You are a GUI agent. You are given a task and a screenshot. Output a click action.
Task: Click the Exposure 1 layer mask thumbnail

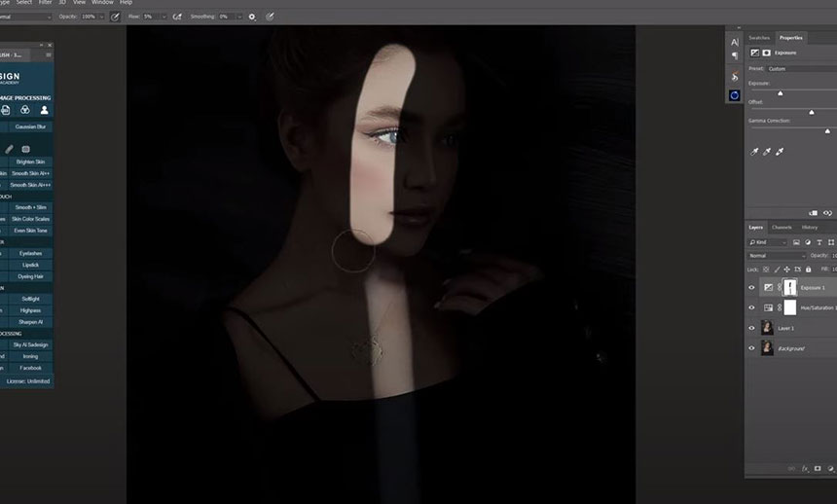[x=790, y=287]
